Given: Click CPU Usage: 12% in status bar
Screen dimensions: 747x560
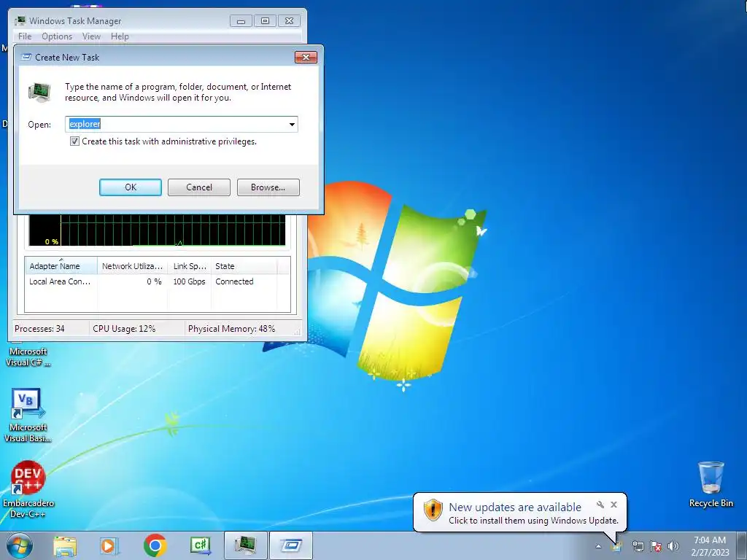Looking at the screenshot, I should coord(124,329).
